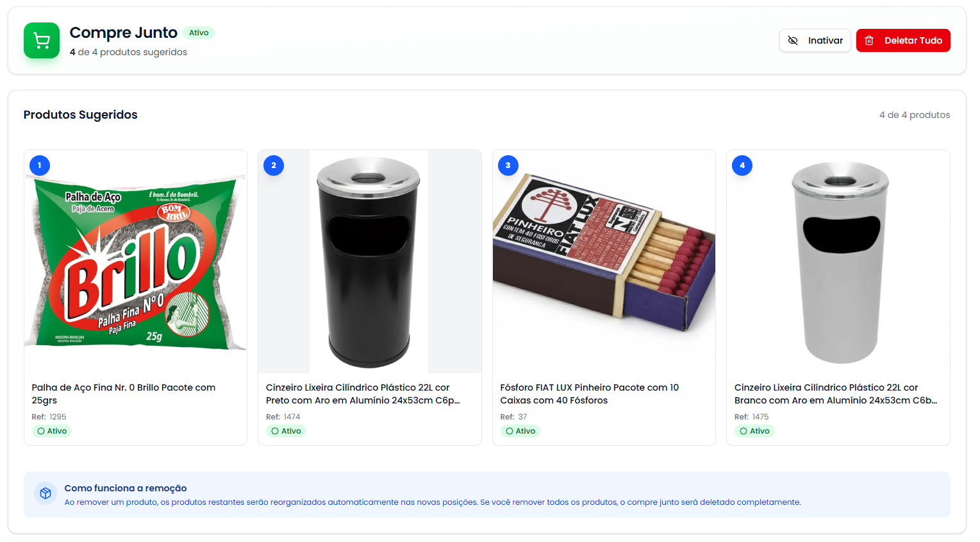This screenshot has height=542, width=980.
Task: Click the trash icon on Deletar Tudo
Action: [x=869, y=40]
